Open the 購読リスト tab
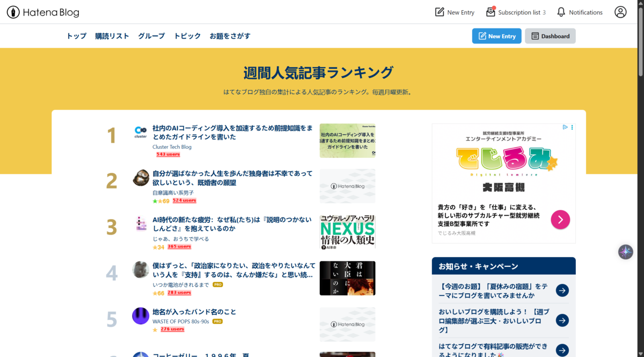Image resolution: width=644 pixels, height=357 pixels. (x=112, y=36)
